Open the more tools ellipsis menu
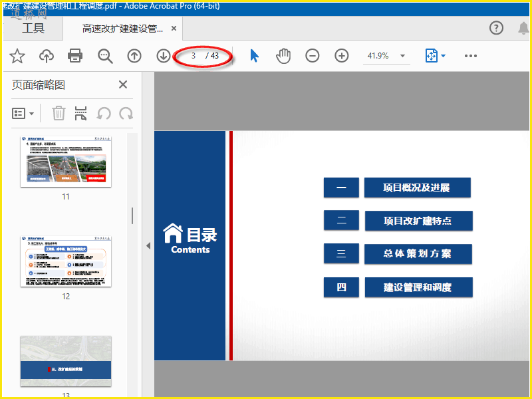Image resolution: width=532 pixels, height=399 pixels. [x=471, y=56]
